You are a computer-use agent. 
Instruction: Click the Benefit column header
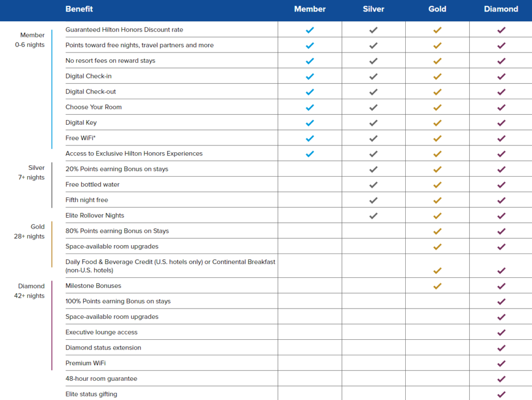[79, 9]
